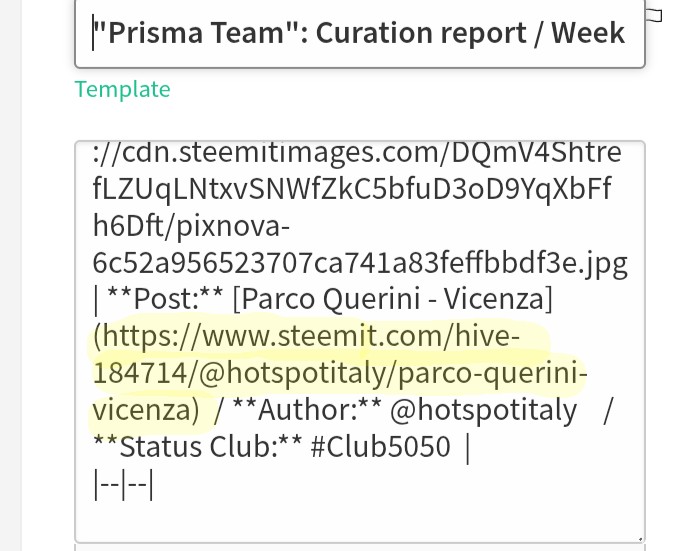Image resolution: width=696 pixels, height=551 pixels.
Task: Click the **Status Club:** label
Action: coord(198,447)
